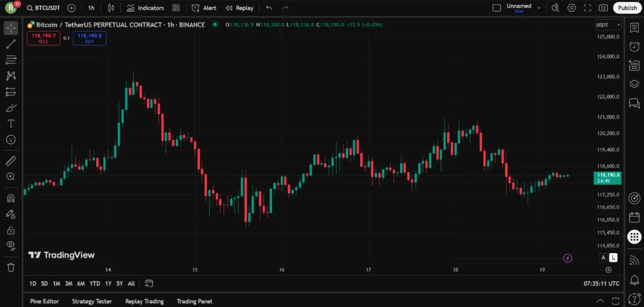The width and height of the screenshot is (644, 307).
Task: Open the help center question icon
Action: click(634, 299)
